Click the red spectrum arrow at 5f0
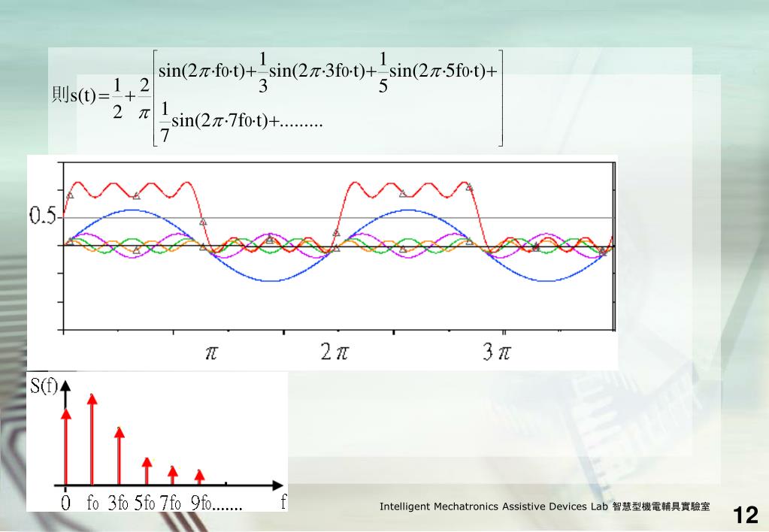The height and width of the screenshot is (532, 769). tap(147, 470)
